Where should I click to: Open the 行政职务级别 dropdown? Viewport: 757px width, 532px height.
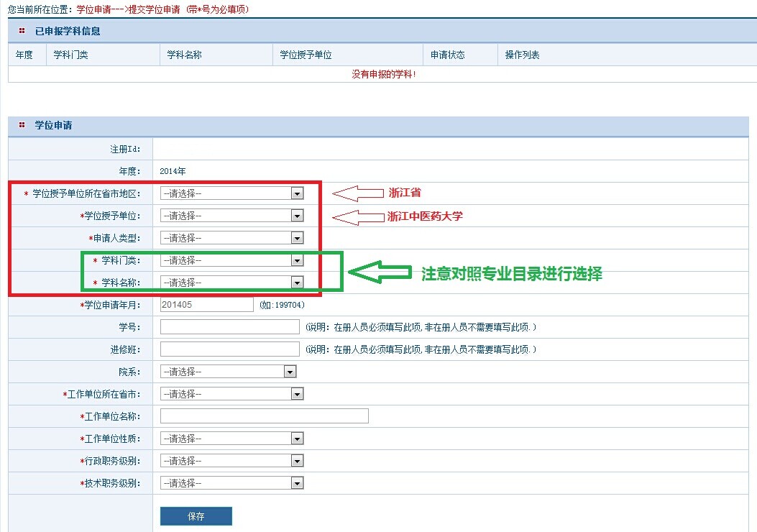point(231,461)
